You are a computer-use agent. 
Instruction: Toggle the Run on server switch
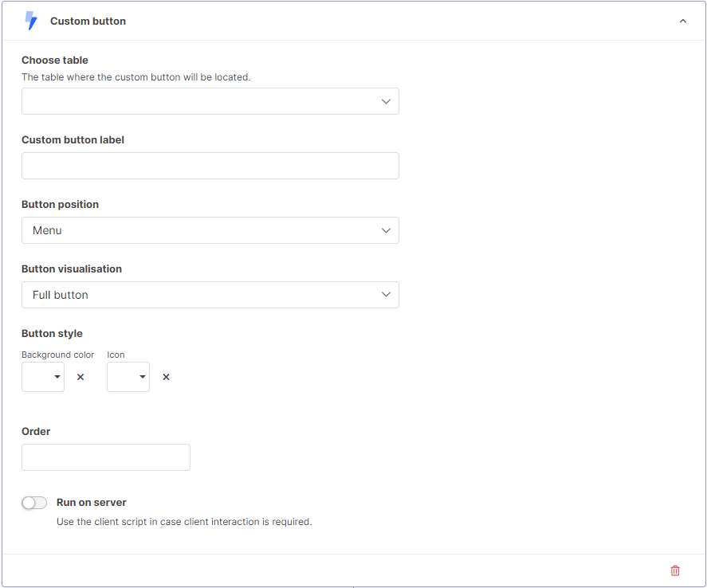click(34, 503)
